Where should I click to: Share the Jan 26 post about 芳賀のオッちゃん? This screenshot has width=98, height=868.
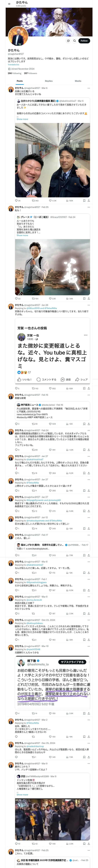tap(89, 388)
